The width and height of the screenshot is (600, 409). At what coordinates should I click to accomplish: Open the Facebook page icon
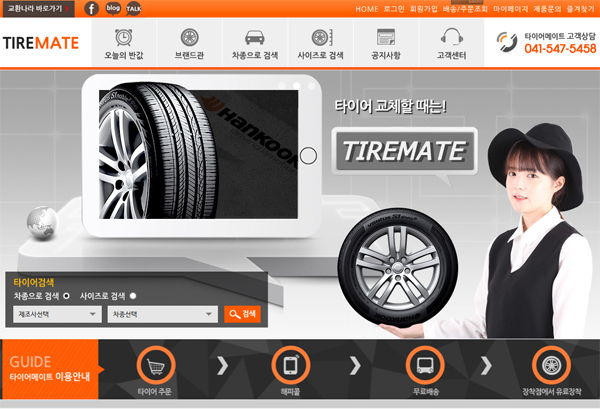(x=92, y=8)
